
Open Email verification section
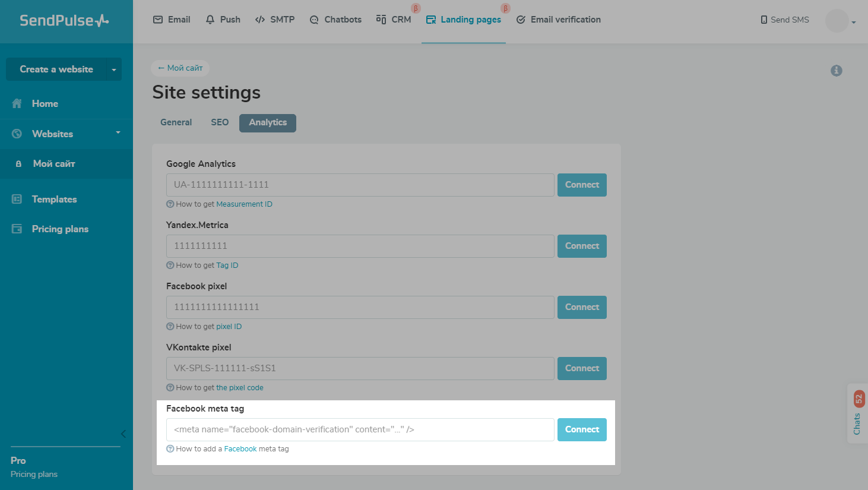point(558,20)
